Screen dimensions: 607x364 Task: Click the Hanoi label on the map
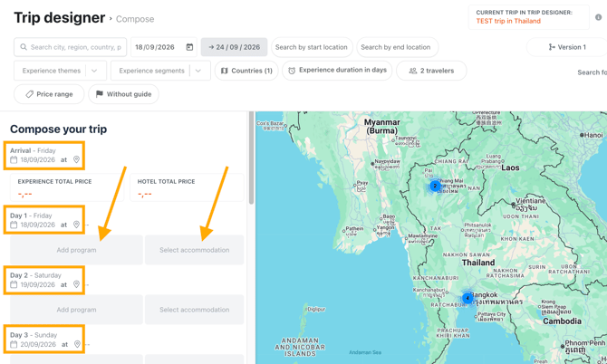pos(593,135)
